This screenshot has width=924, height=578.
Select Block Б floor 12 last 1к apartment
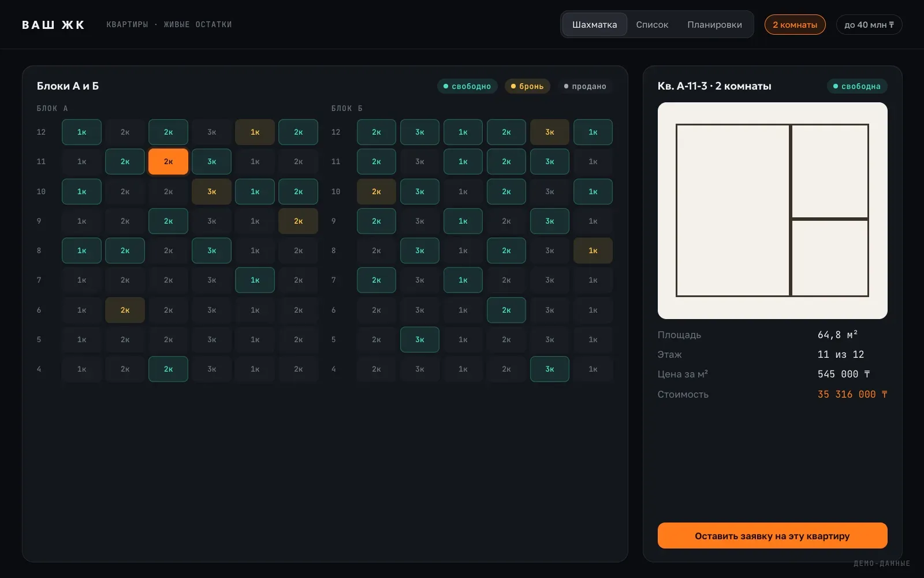593,132
